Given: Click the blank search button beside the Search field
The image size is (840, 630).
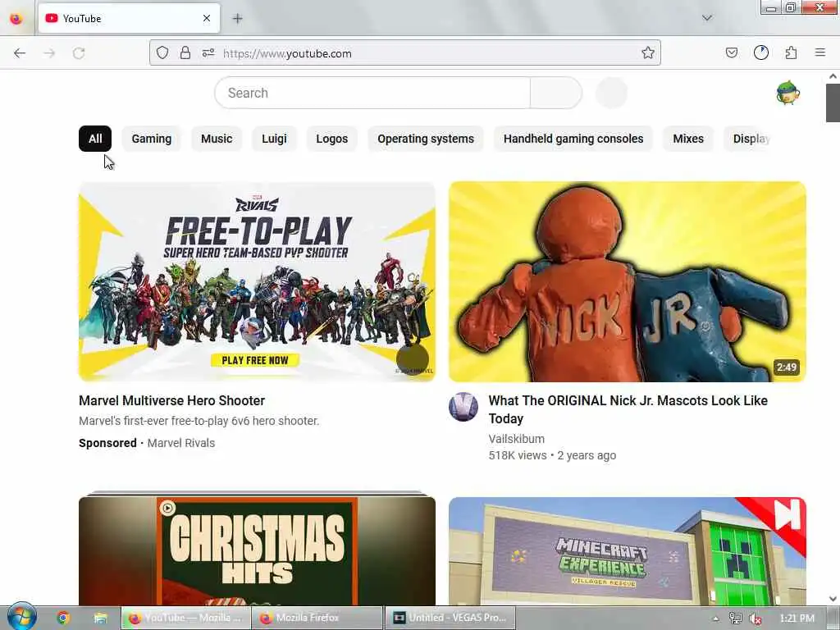Looking at the screenshot, I should pyautogui.click(x=556, y=93).
